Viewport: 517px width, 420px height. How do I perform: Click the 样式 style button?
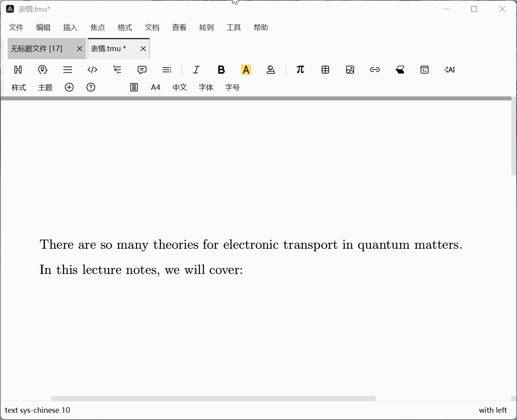tap(19, 87)
